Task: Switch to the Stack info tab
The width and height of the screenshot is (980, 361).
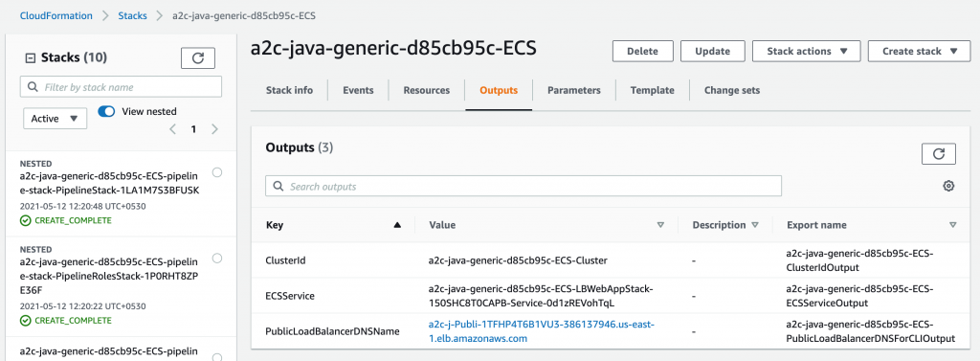Action: pyautogui.click(x=289, y=90)
